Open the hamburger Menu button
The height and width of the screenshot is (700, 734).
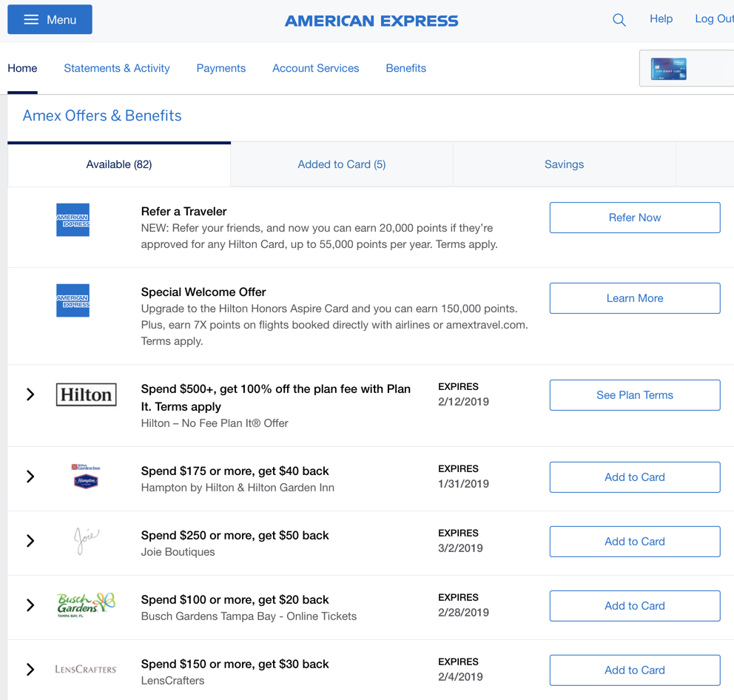click(x=50, y=20)
